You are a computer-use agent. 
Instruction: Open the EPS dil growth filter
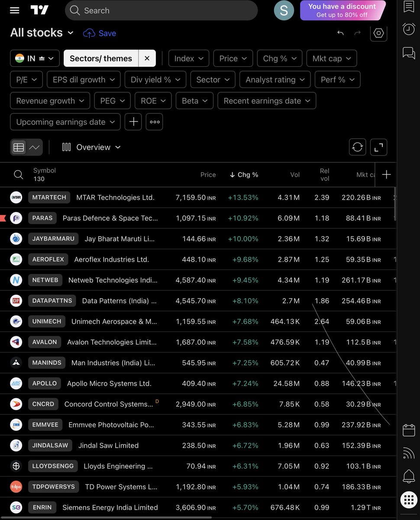point(84,80)
